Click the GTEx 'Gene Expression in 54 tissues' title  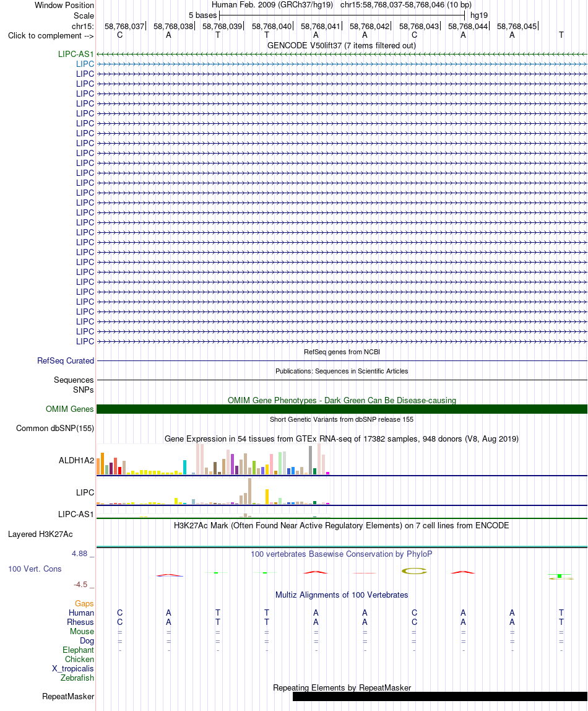click(342, 439)
